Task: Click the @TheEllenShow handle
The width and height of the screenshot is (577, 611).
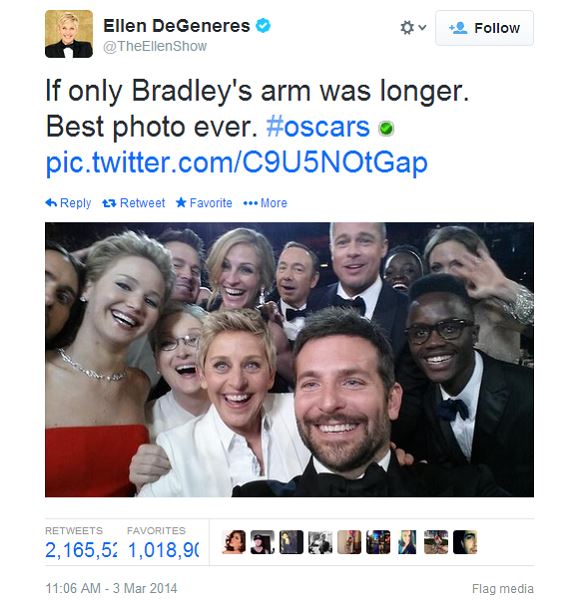Action: (155, 46)
